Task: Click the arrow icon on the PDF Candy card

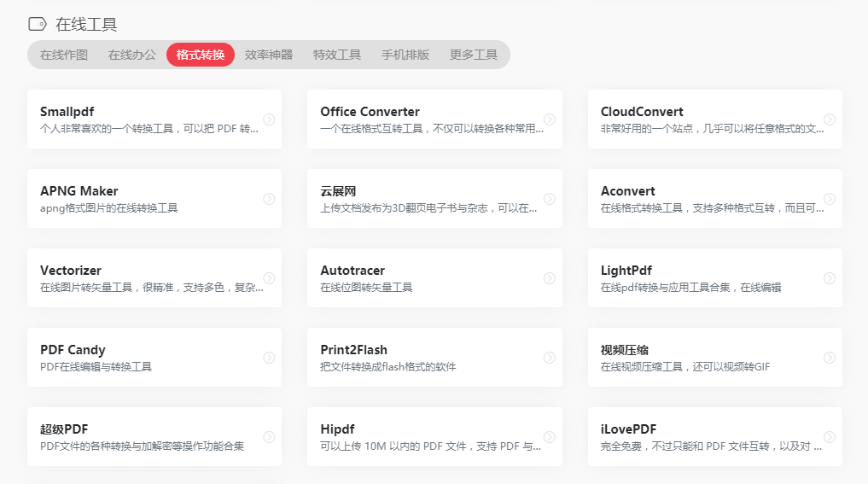Action: 269,357
